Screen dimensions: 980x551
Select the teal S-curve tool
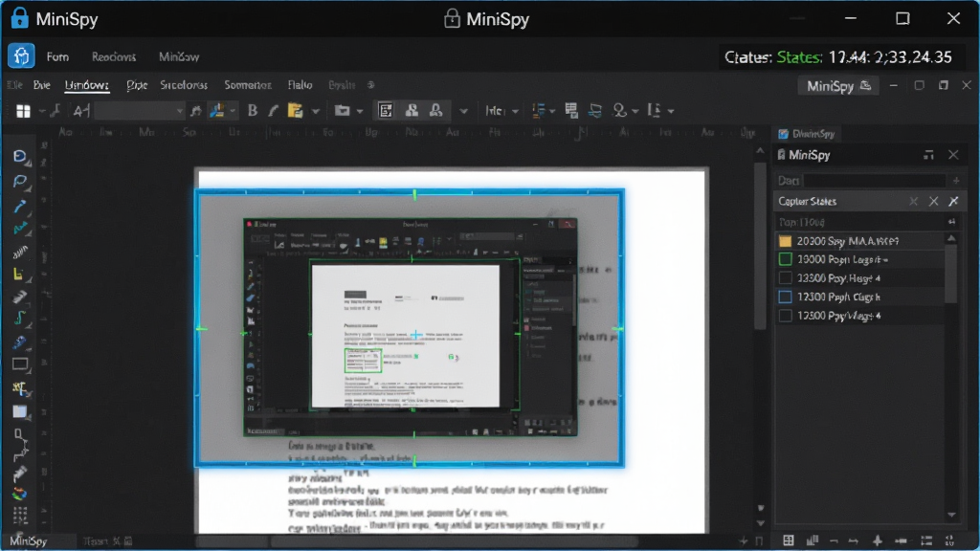point(19,320)
